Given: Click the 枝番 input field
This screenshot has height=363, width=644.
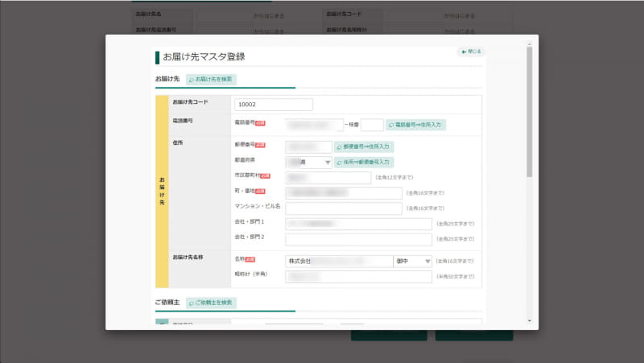Looking at the screenshot, I should click(372, 125).
